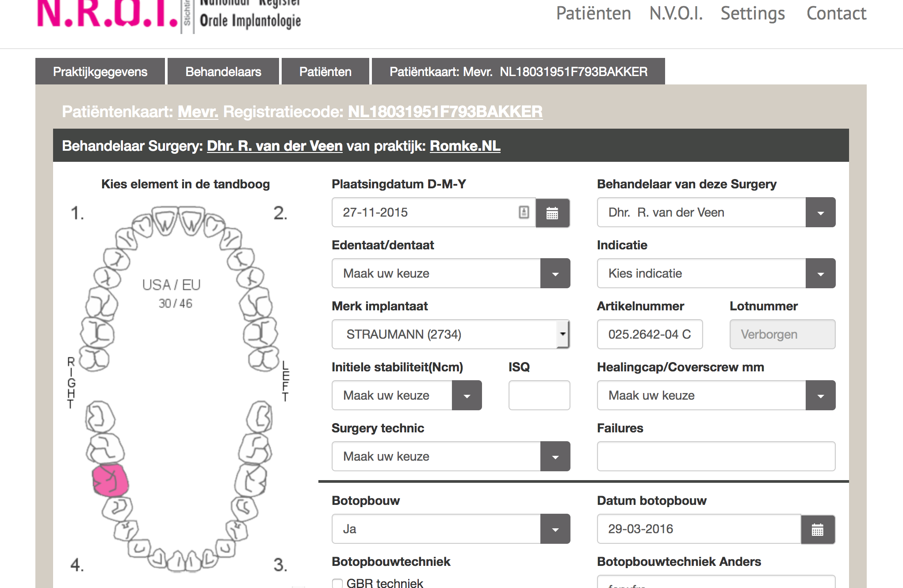Click registration code NL18031951F793BAKKER link
The width and height of the screenshot is (903, 588).
[445, 112]
